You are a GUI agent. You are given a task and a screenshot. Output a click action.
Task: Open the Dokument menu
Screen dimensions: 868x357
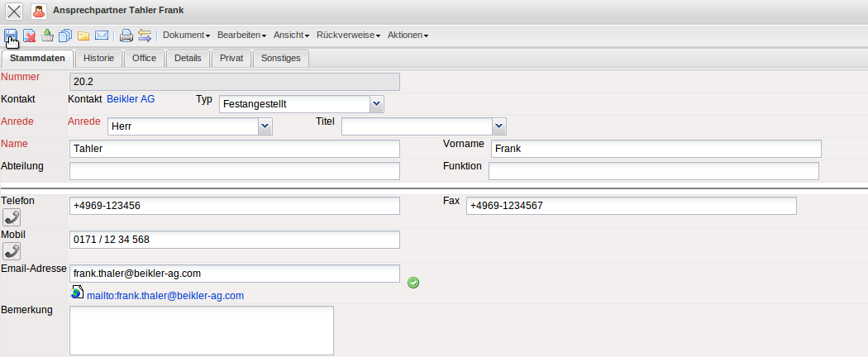click(x=186, y=36)
